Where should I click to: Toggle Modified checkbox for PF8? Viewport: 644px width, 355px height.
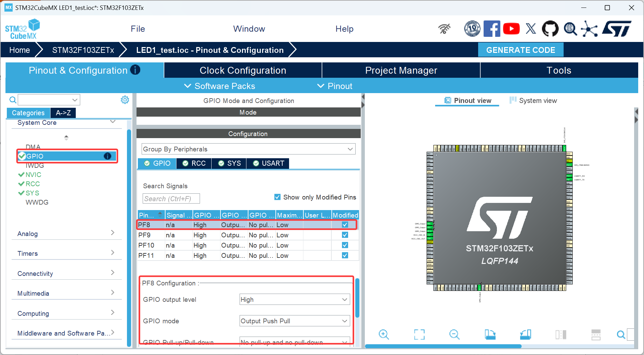(345, 225)
